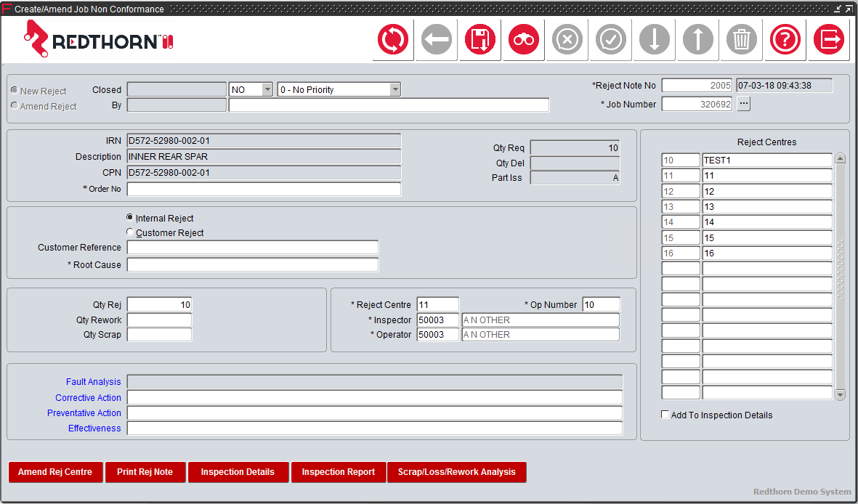Image resolution: width=858 pixels, height=504 pixels.
Task: Click the red exit door icon
Action: tap(828, 40)
